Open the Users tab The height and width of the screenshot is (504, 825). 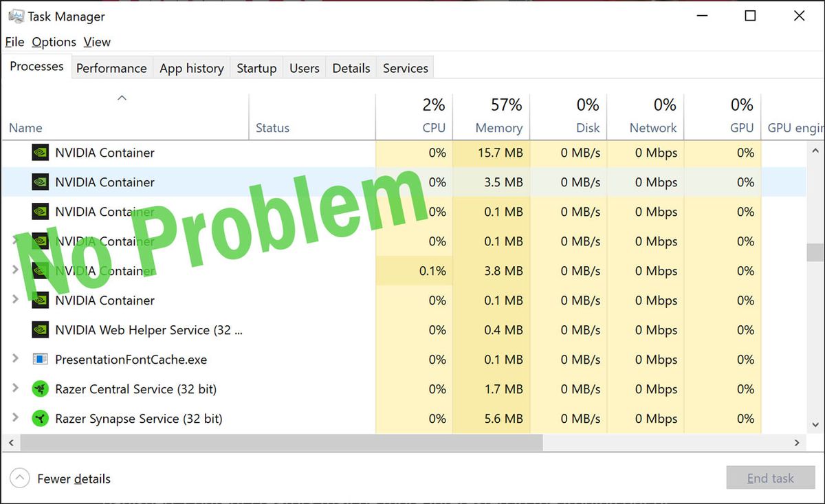pos(305,68)
